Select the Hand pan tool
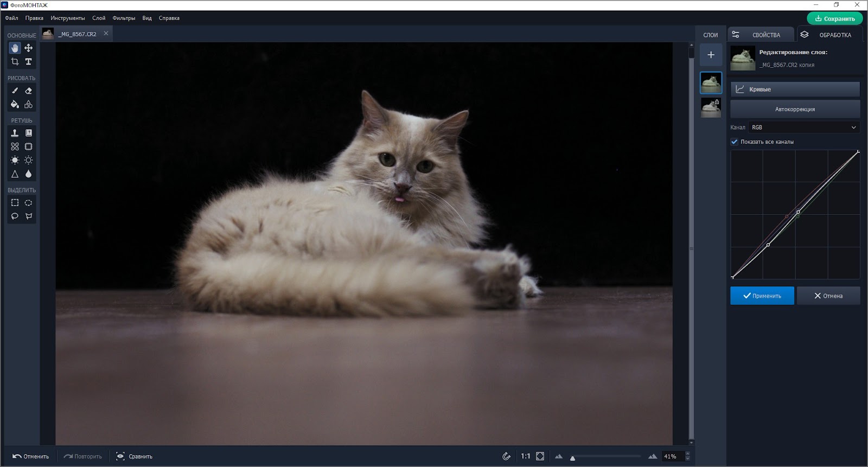 tap(15, 48)
